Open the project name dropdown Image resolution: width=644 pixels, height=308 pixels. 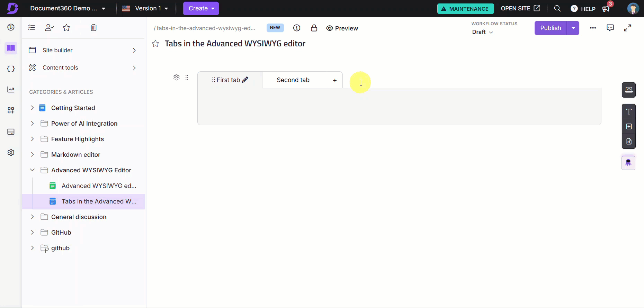click(68, 8)
